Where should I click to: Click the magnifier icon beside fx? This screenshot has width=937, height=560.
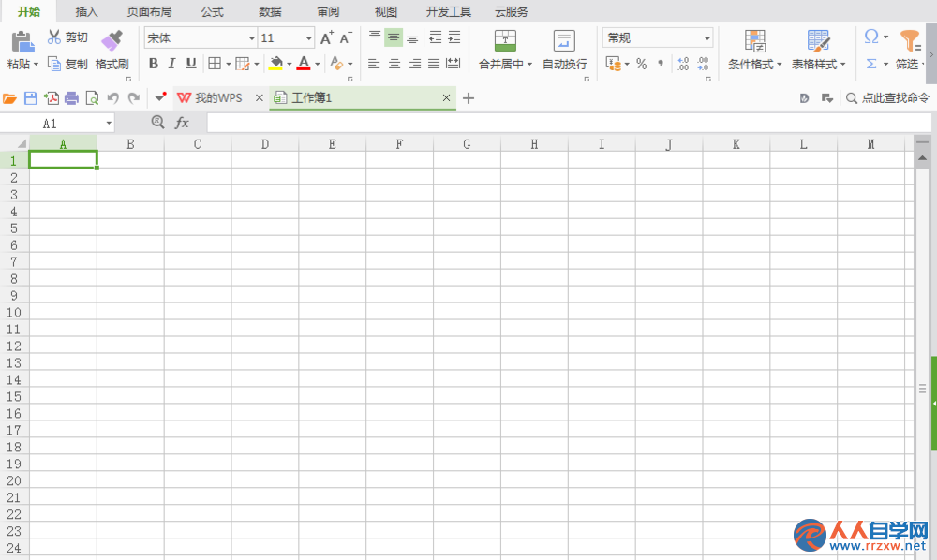pos(157,123)
